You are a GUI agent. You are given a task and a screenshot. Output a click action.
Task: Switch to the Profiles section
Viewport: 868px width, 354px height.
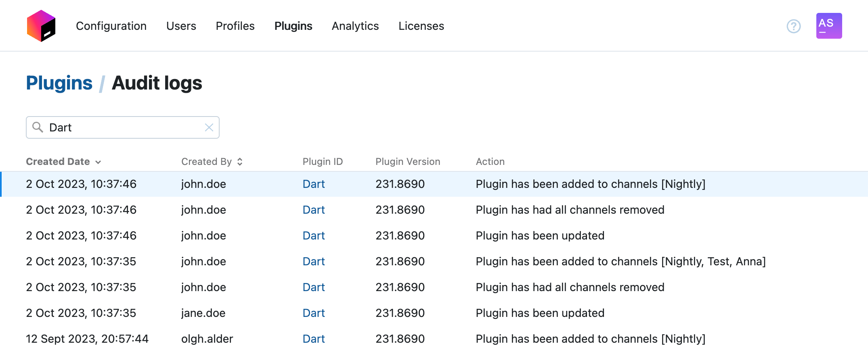point(235,26)
